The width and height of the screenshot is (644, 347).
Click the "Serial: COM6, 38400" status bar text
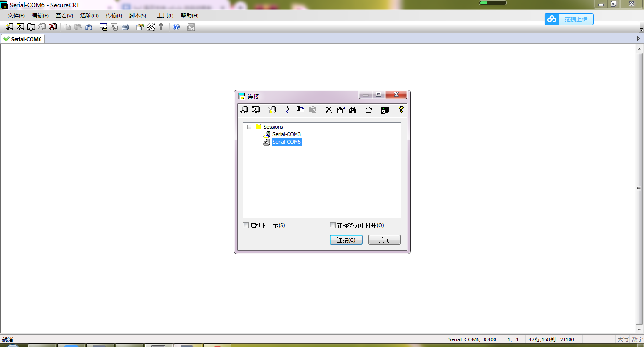[x=472, y=339]
